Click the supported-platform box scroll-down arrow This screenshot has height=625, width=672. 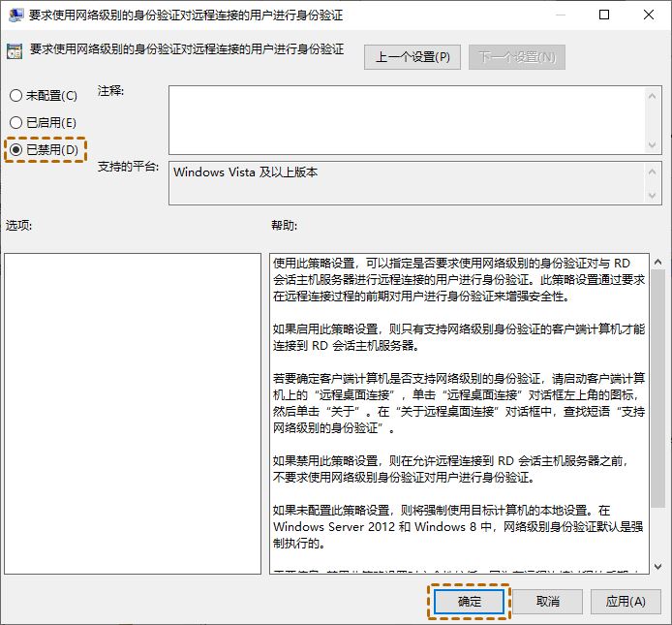click(653, 196)
